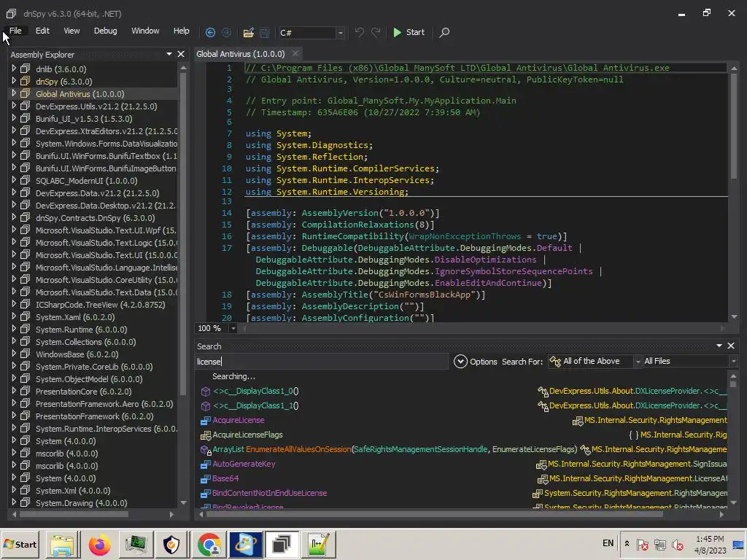This screenshot has height=560, width=747.
Task: Click the dnSpy taskbar window icon
Action: click(x=282, y=545)
